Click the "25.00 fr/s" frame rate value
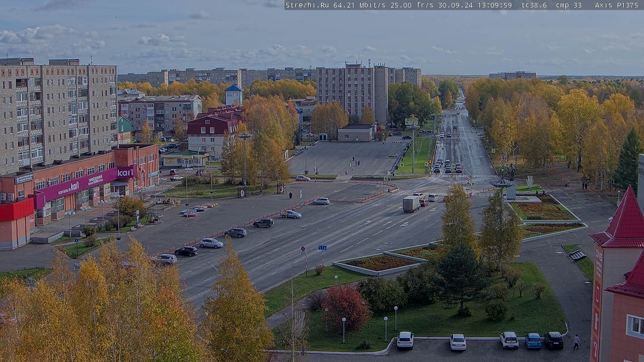This screenshot has height=362, width=644. pos(411,5)
